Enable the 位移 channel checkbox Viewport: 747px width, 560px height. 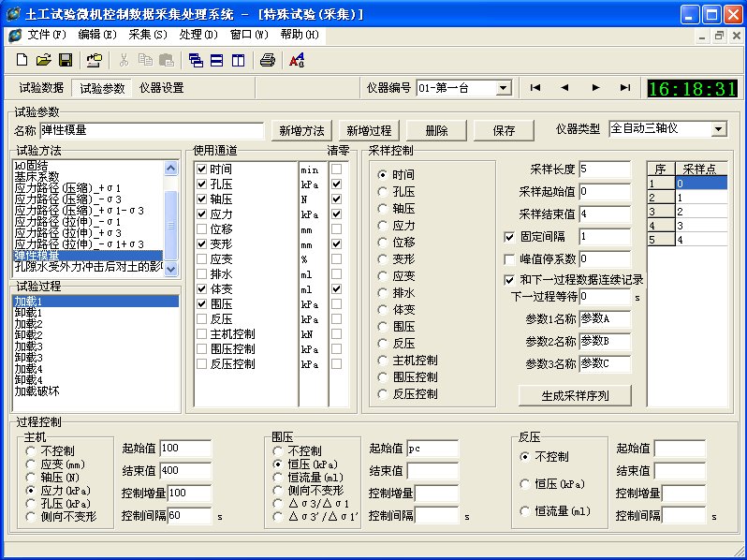click(x=202, y=228)
